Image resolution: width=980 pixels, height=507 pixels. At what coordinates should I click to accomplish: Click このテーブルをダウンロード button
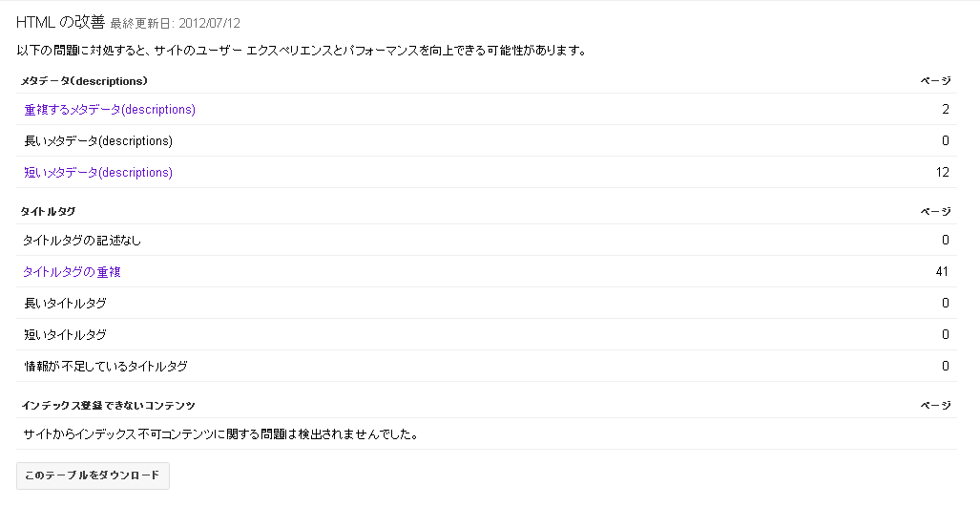[93, 475]
